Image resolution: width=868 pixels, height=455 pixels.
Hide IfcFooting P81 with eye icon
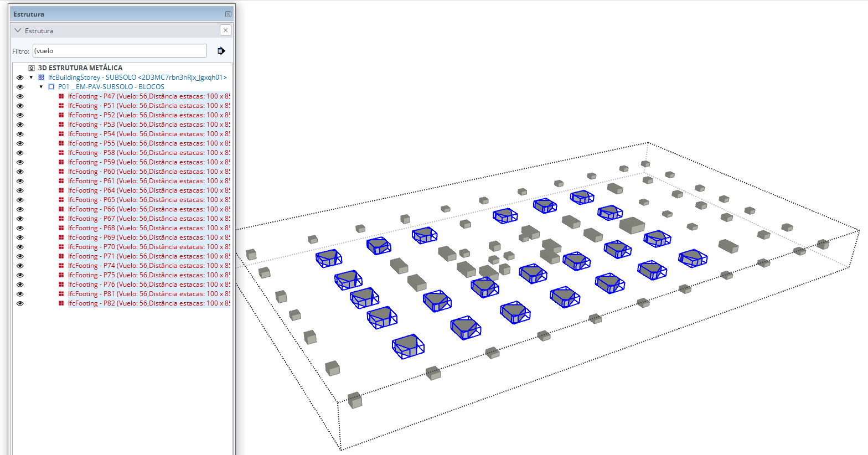[20, 294]
